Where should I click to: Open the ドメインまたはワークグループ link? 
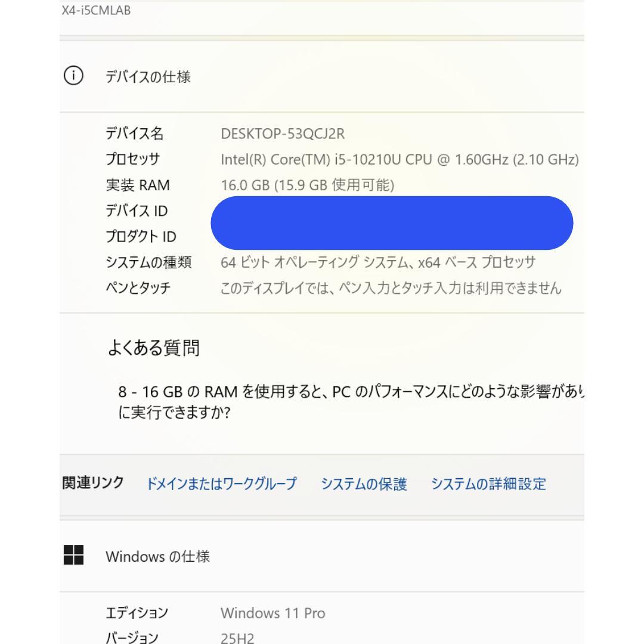point(222,484)
